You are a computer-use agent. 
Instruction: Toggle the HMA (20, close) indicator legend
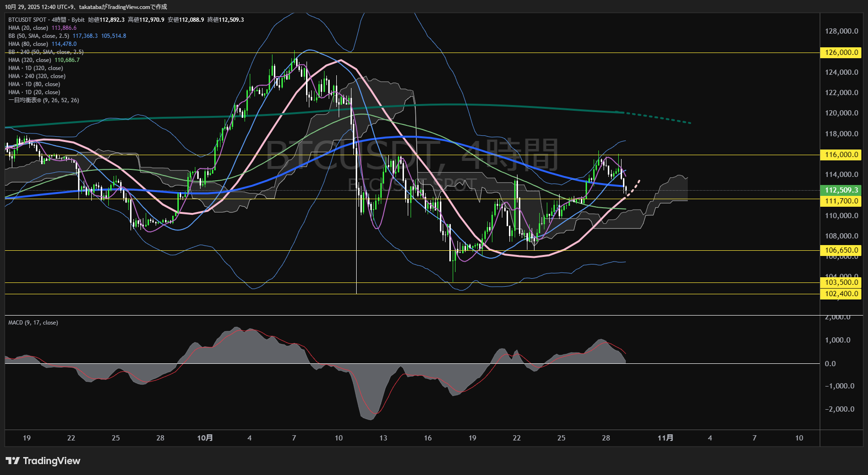point(28,28)
